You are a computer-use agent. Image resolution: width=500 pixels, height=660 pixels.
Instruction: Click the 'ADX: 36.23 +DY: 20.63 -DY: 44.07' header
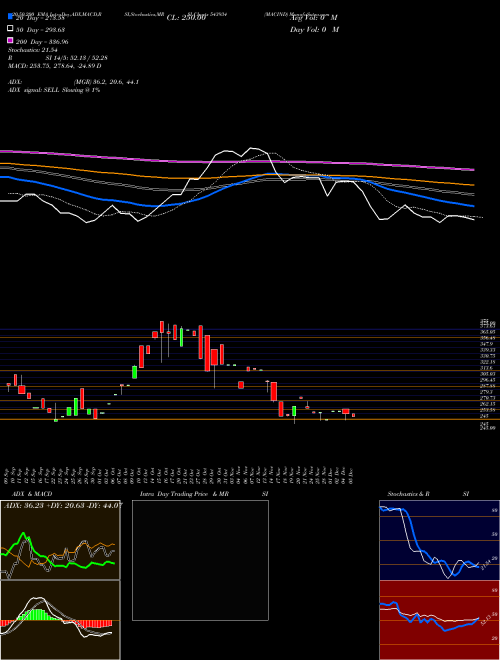[63, 506]
